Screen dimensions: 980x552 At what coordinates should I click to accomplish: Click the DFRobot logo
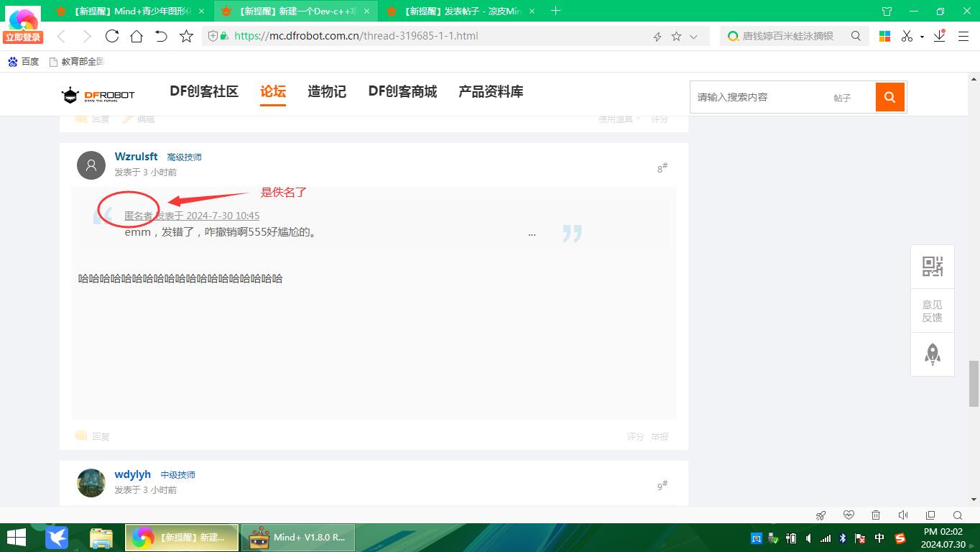98,95
